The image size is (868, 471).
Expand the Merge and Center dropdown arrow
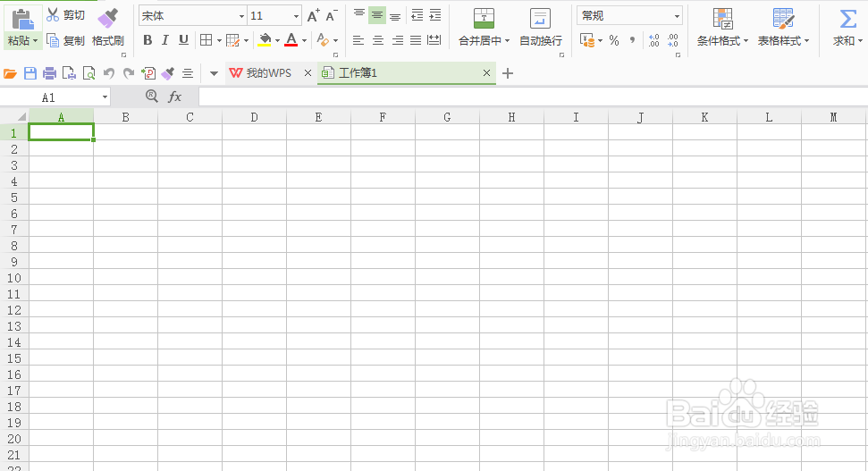[507, 41]
